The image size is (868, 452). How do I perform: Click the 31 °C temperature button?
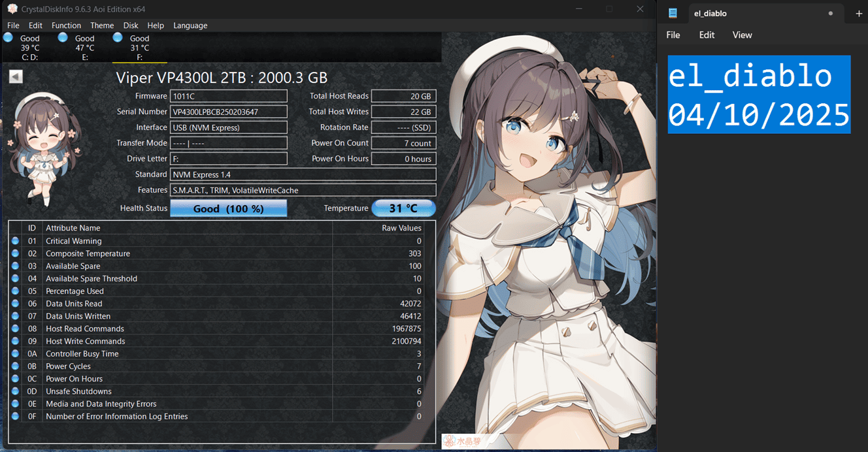(403, 208)
